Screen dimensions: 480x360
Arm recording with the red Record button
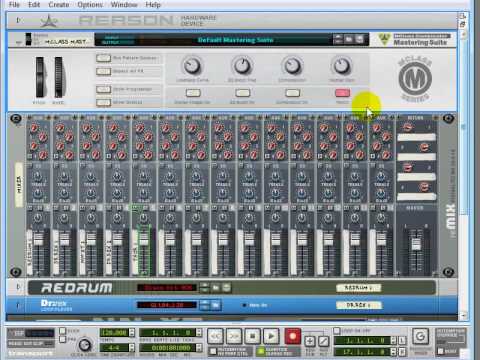tap(293, 336)
